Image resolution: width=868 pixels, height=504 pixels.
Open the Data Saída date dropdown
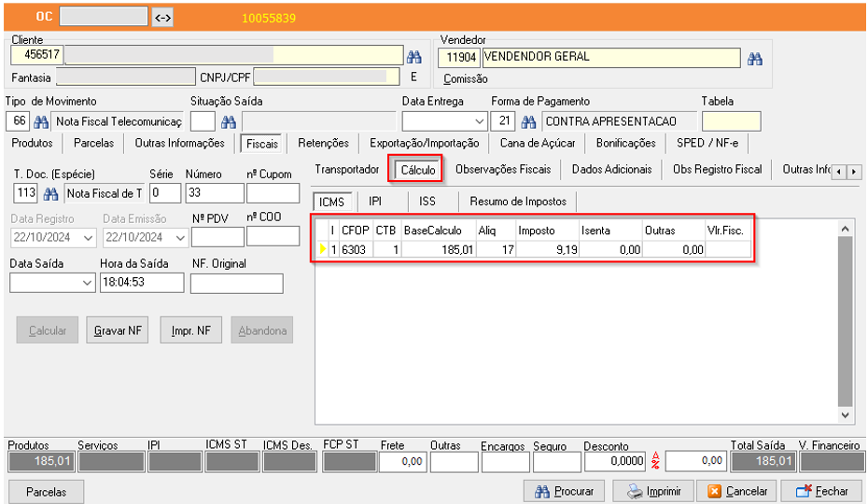click(x=88, y=284)
